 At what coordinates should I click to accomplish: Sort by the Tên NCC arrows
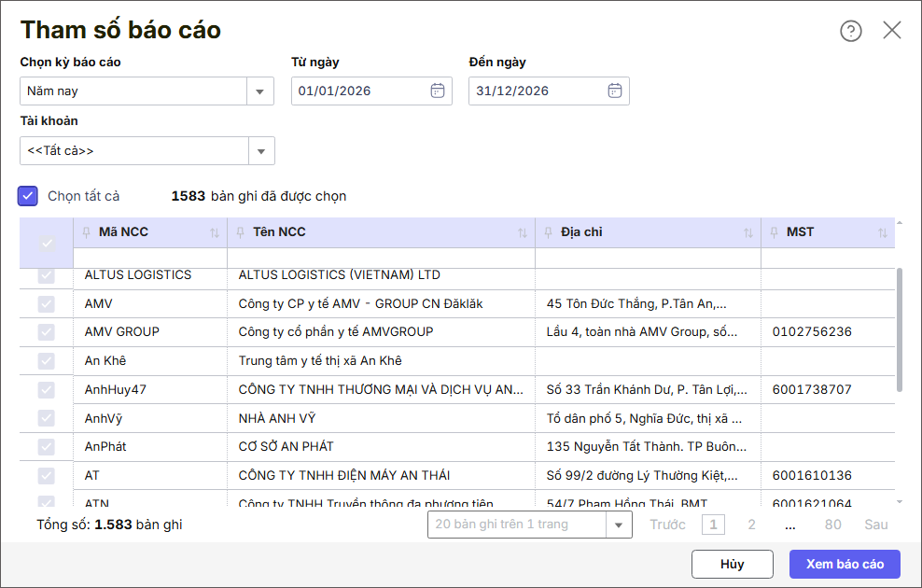tap(523, 232)
